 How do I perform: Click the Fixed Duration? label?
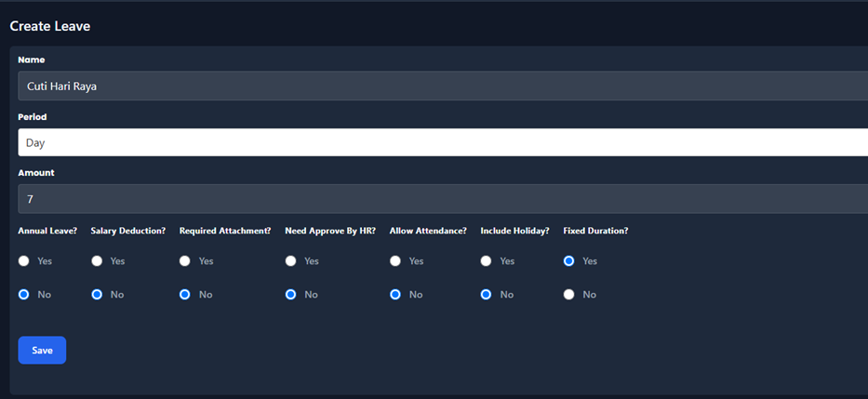[595, 231]
